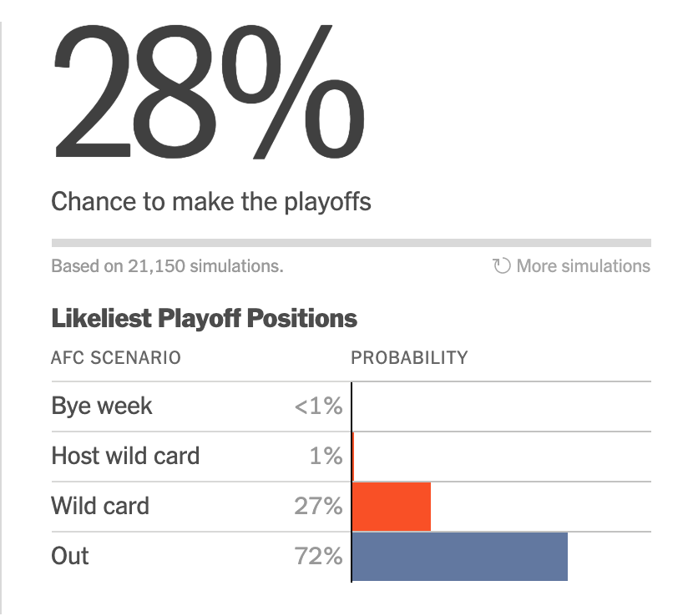Click the blue Out probability bar
The height and width of the screenshot is (616, 693).
click(460, 556)
